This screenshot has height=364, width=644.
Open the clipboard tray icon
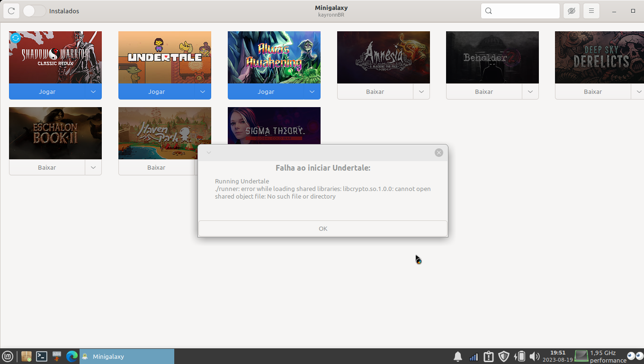489,356
